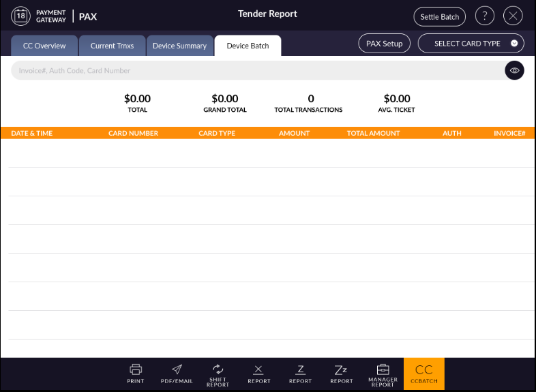Close the Tender Report window

click(513, 16)
